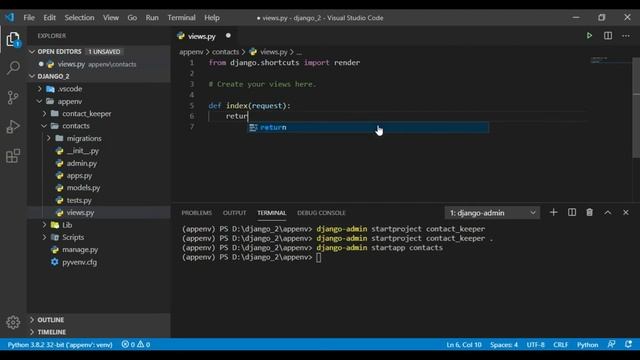Click the errors and warnings count indicator
The width and height of the screenshot is (640, 360).
tap(136, 344)
